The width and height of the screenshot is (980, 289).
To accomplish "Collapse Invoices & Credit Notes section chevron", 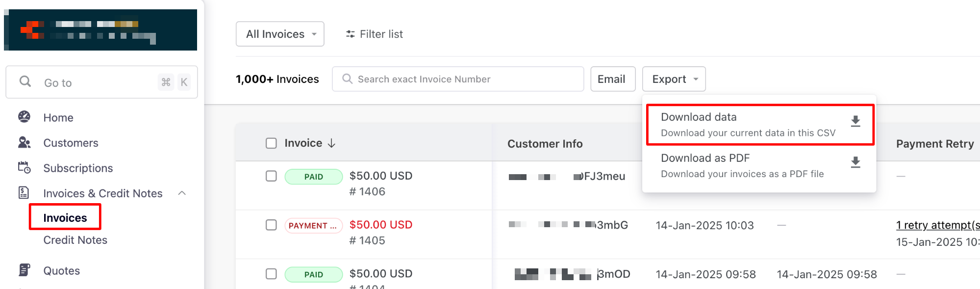I will 182,193.
